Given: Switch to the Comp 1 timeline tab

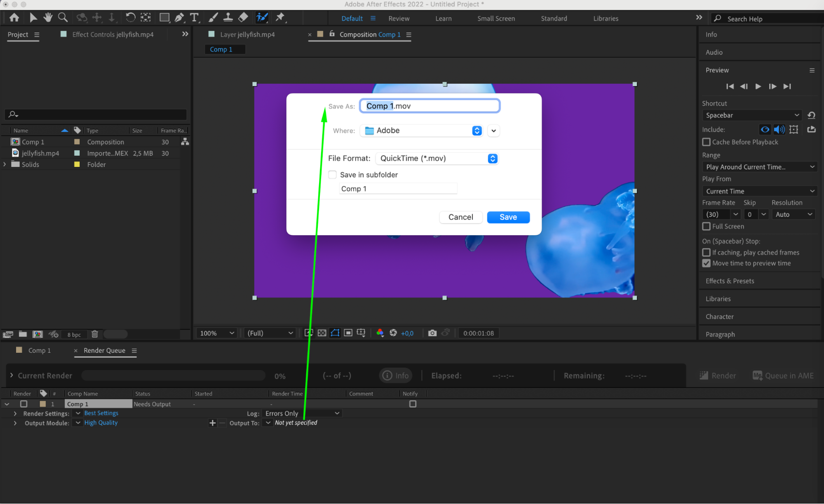Looking at the screenshot, I should click(x=39, y=350).
